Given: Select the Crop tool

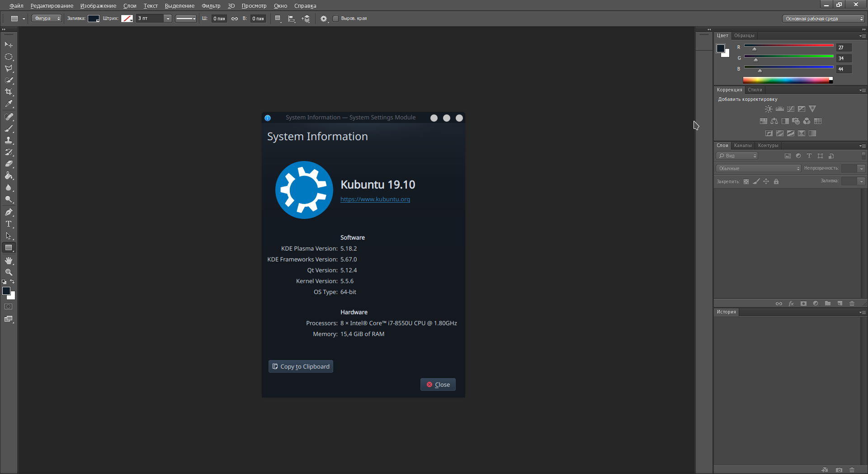Looking at the screenshot, I should point(9,92).
